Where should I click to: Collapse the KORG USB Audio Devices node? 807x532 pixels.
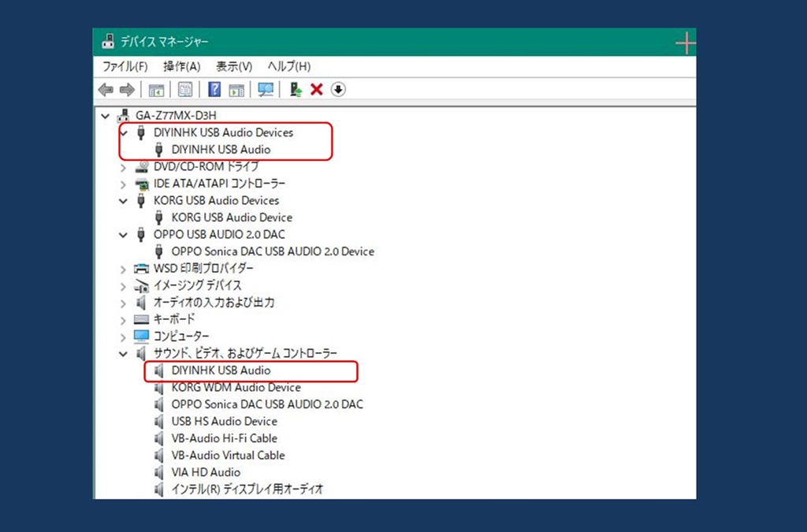(x=123, y=201)
